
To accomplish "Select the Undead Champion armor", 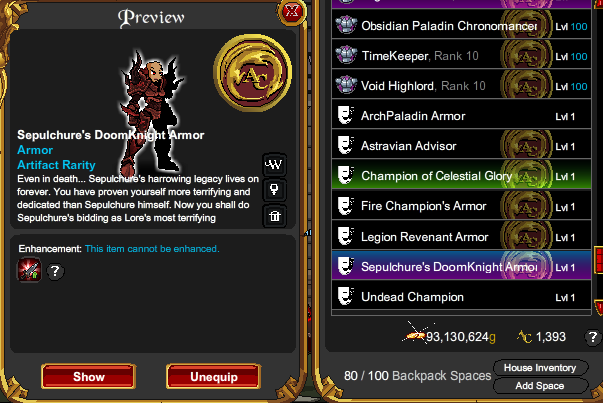I will [461, 297].
